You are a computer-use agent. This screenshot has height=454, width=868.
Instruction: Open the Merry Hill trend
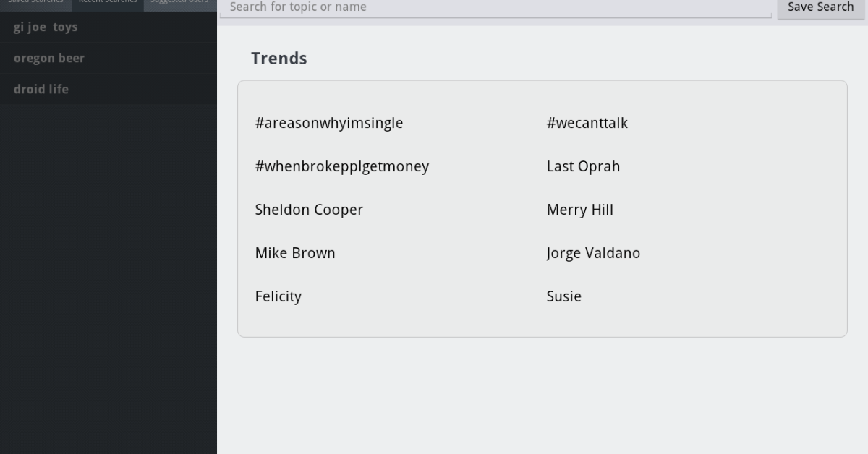pyautogui.click(x=580, y=210)
